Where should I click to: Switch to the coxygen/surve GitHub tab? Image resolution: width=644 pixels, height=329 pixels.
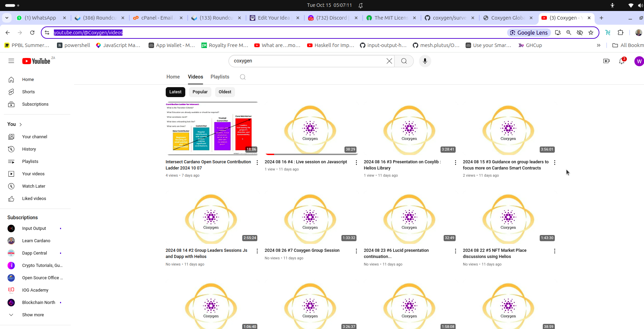[449, 18]
